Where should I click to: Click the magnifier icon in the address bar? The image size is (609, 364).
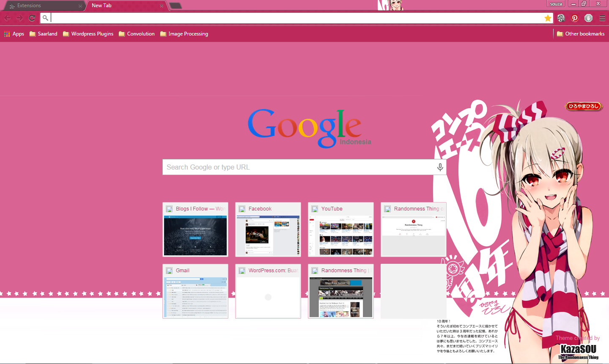coord(45,18)
